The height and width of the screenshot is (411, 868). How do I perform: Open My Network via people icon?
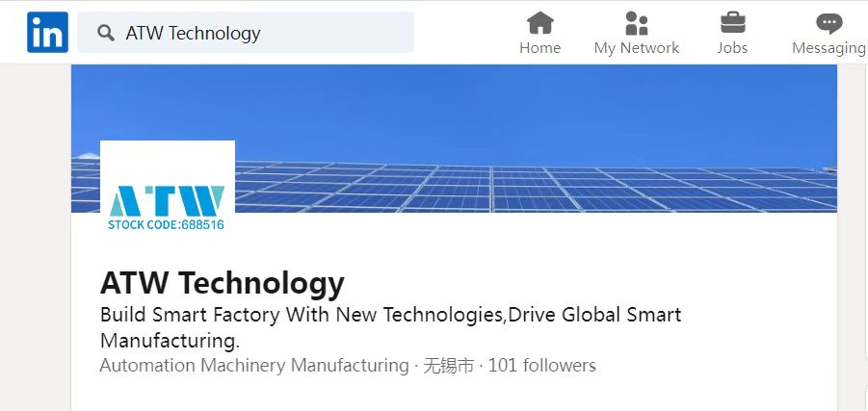[x=637, y=23]
